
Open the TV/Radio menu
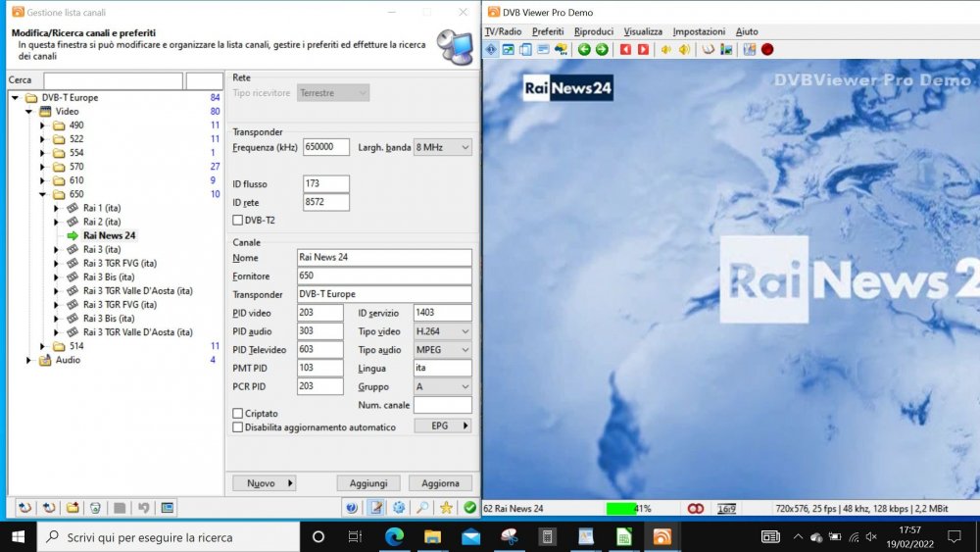(503, 31)
